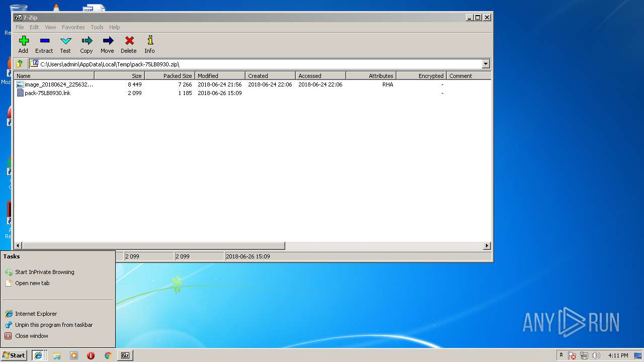Image resolution: width=644 pixels, height=362 pixels.
Task: Sort by the Accessed column header
Action: 320,76
